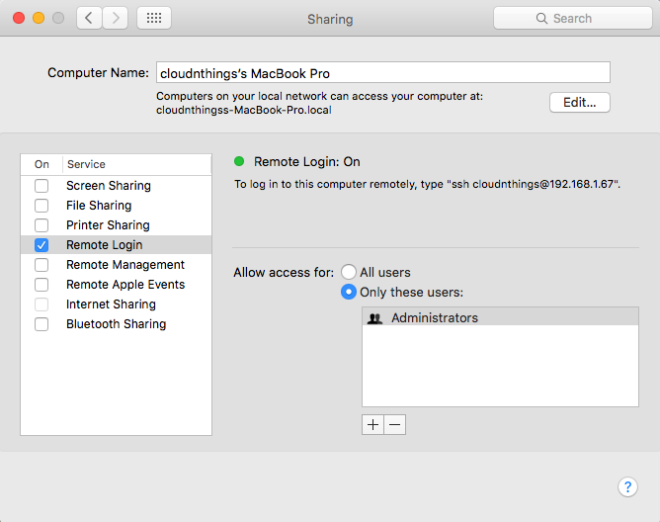
Task: Open help with question mark button
Action: [x=627, y=487]
